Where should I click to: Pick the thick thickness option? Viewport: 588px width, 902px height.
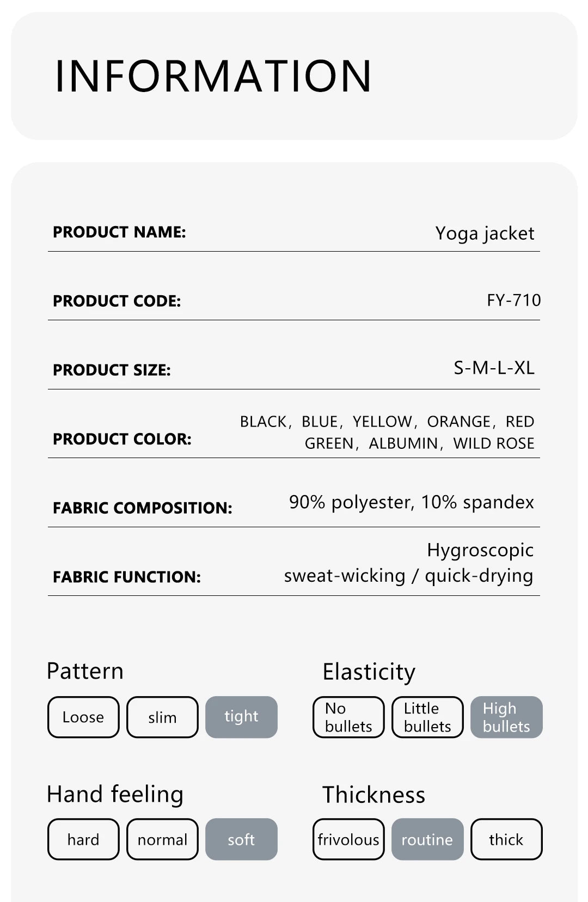[506, 839]
